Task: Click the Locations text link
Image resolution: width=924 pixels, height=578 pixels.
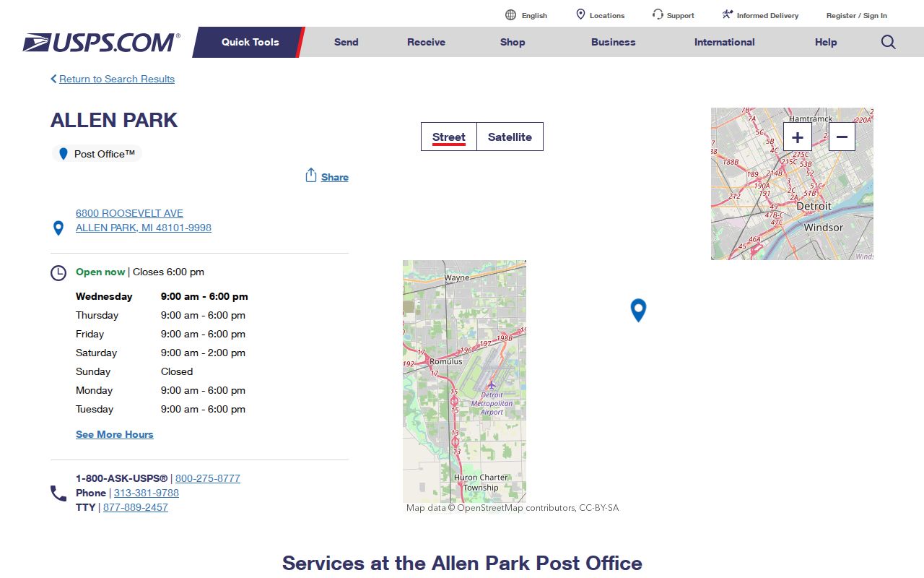Action: (607, 15)
